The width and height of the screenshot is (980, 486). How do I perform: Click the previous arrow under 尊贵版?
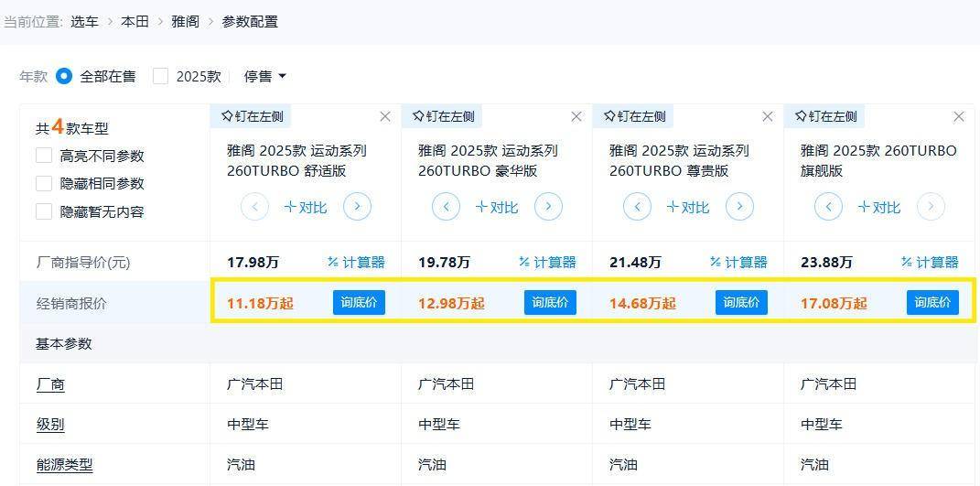pos(637,207)
